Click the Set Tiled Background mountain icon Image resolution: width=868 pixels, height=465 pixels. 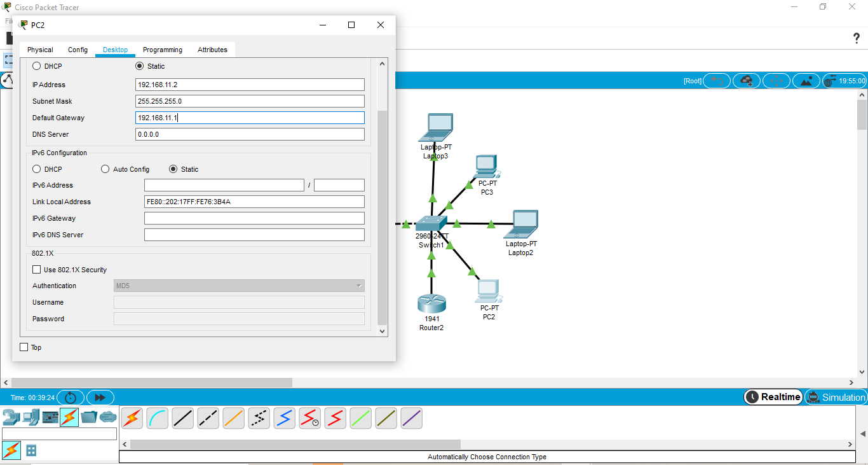806,81
